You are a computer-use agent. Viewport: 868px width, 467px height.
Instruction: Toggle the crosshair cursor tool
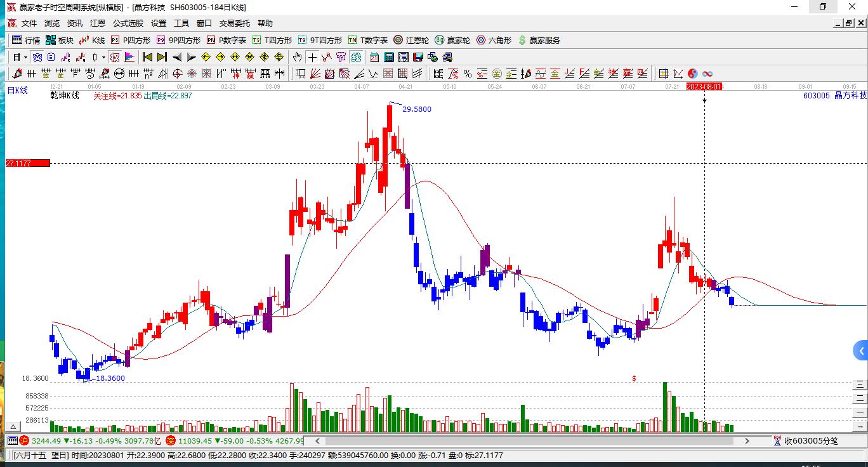(312, 57)
